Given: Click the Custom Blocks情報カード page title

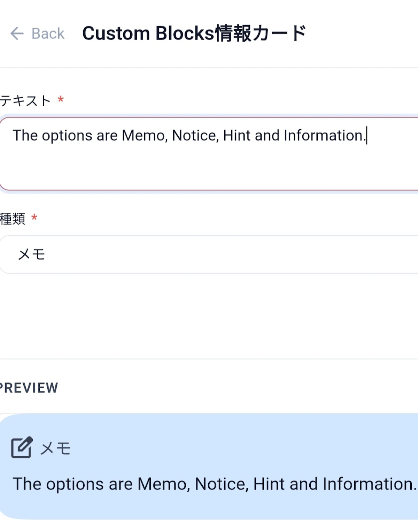Looking at the screenshot, I should pos(194,33).
